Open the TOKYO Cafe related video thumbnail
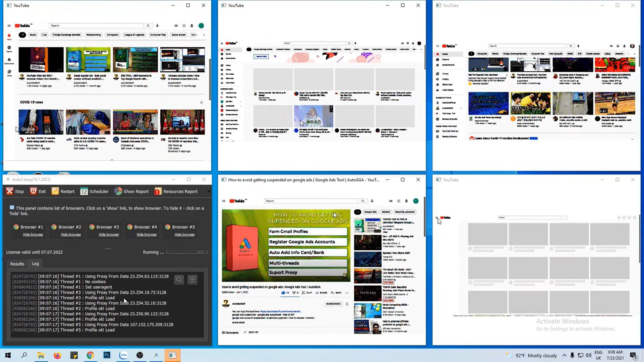 coord(368,293)
